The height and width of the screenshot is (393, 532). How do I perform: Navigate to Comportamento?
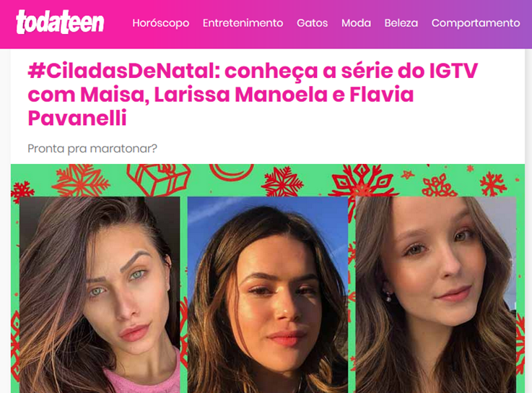476,23
